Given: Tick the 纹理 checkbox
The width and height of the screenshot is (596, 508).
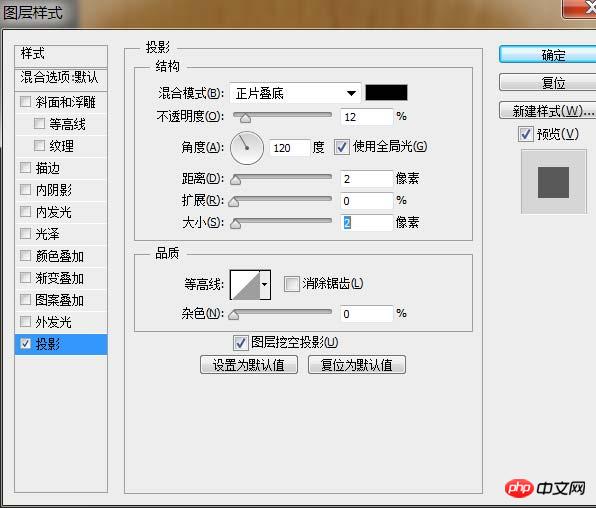Looking at the screenshot, I should tap(40, 145).
